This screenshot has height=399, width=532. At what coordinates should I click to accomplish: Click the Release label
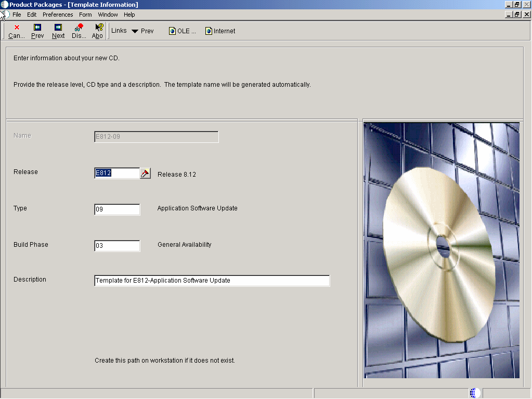(25, 172)
